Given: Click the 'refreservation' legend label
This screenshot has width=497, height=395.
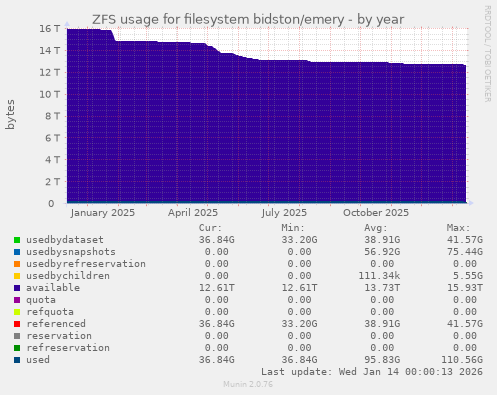Looking at the screenshot, I should coord(68,348).
